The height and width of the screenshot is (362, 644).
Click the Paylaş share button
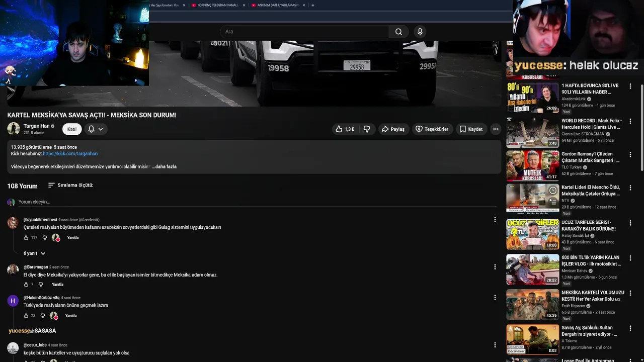[393, 129]
